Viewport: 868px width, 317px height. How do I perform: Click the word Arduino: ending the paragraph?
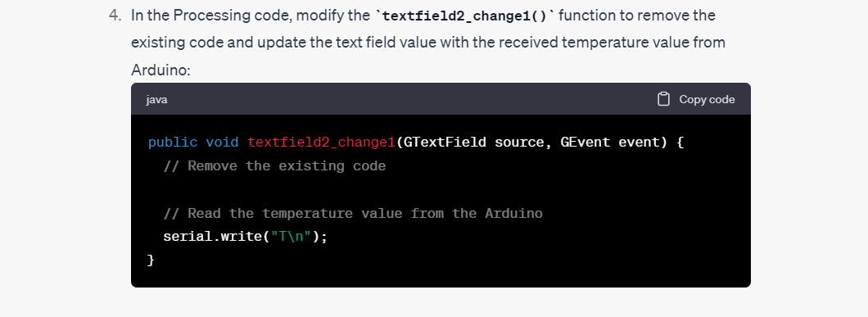tap(160, 70)
